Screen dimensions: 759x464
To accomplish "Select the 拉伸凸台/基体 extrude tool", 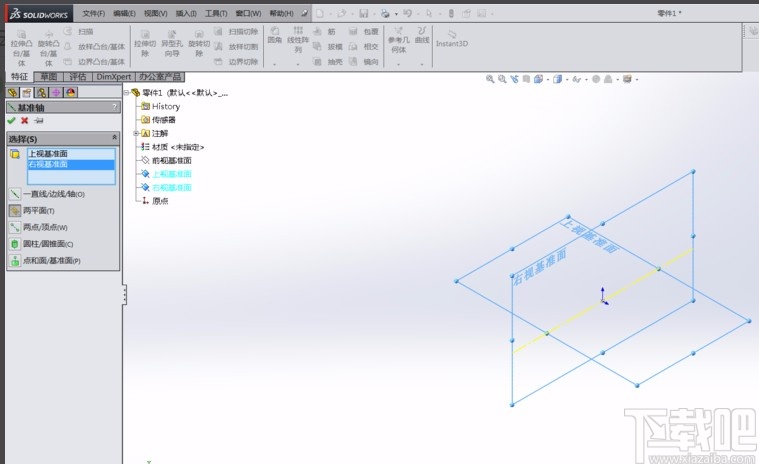I will (20, 47).
